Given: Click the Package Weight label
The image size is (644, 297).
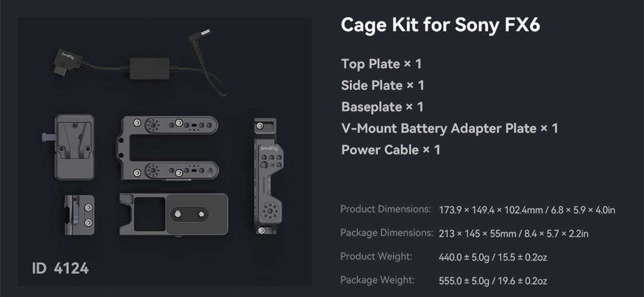Looking at the screenshot, I should 377,280.
